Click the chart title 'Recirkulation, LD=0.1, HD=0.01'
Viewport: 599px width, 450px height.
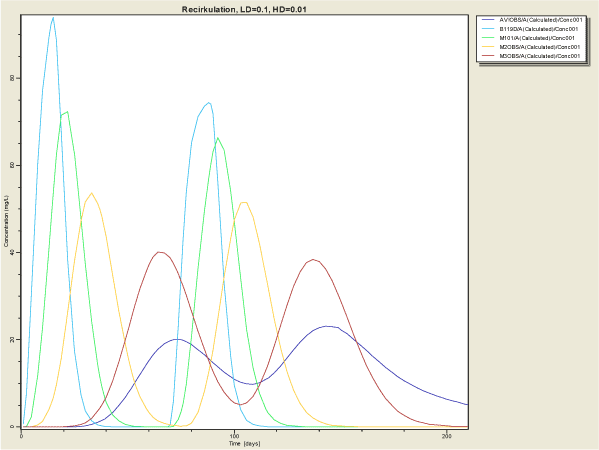[244, 9]
